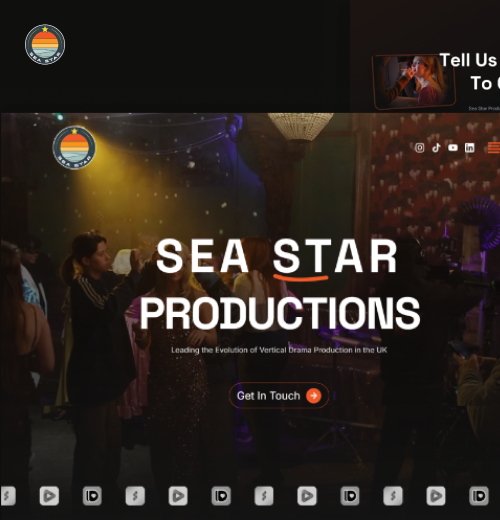Open the LinkedIn social link
The height and width of the screenshot is (520, 500).
pyautogui.click(x=469, y=148)
